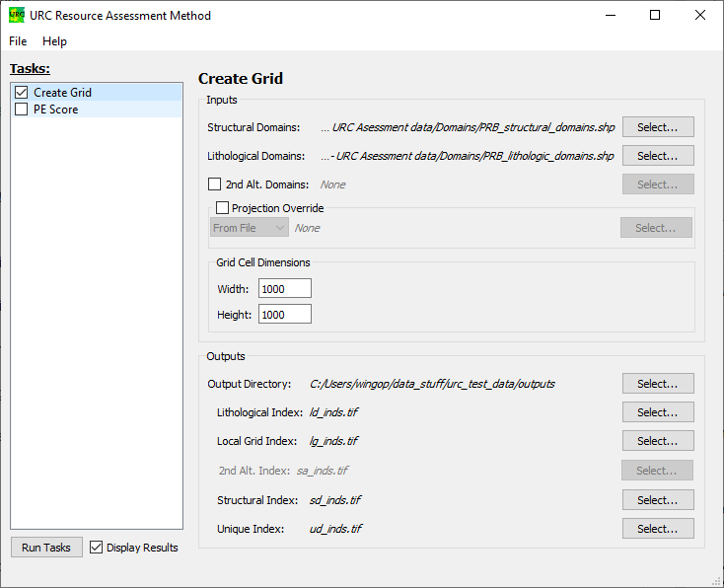Focus the grid cell Width field
This screenshot has width=724, height=588.
pyautogui.click(x=285, y=289)
